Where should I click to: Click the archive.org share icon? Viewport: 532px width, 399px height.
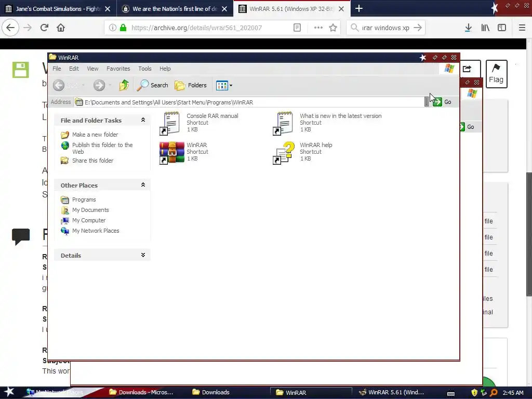click(468, 69)
